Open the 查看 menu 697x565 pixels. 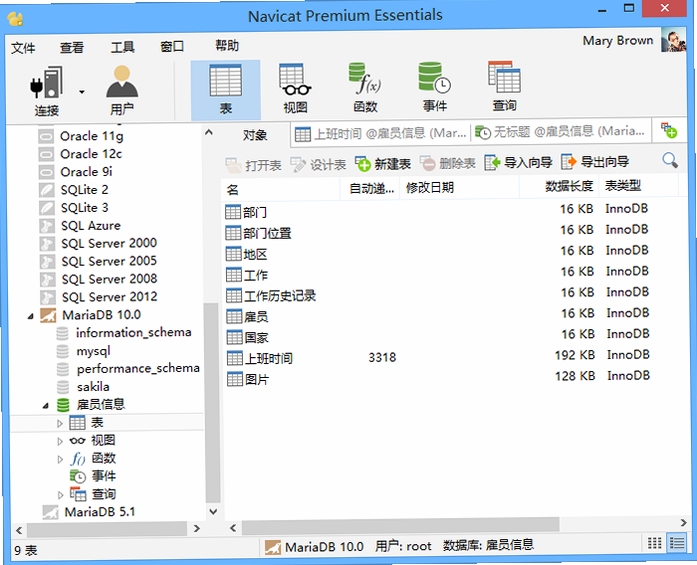pyautogui.click(x=72, y=47)
